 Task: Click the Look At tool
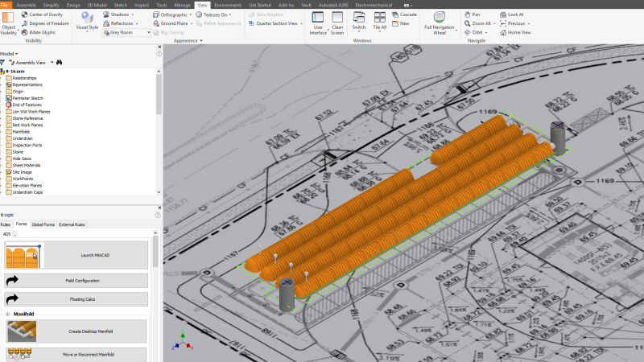coord(510,14)
